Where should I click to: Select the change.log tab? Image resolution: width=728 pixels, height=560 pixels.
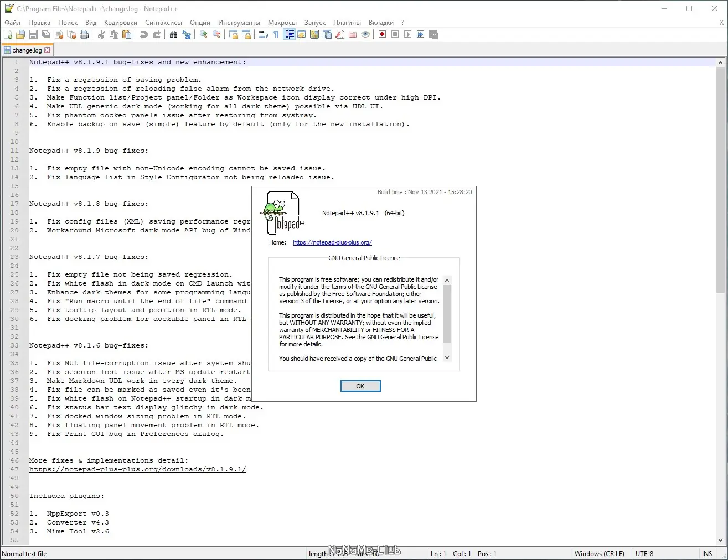pos(27,50)
